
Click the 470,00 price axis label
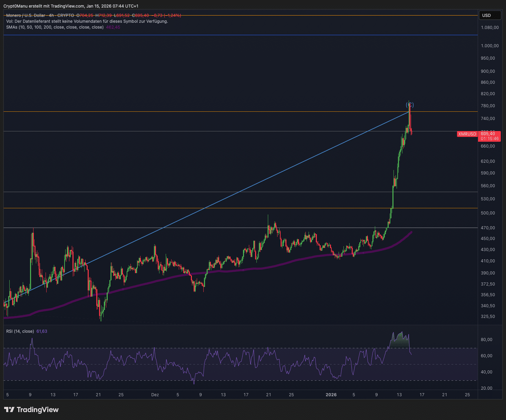click(488, 228)
